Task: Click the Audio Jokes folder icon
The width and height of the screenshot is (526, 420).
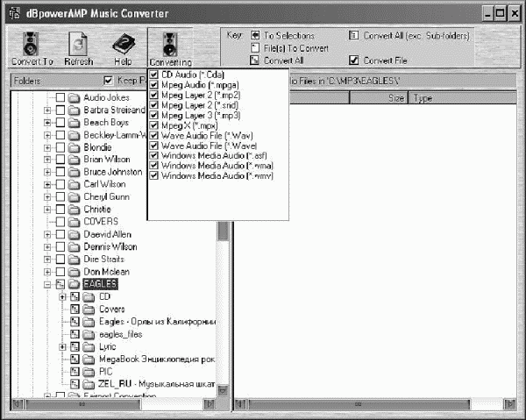Action: (x=74, y=98)
